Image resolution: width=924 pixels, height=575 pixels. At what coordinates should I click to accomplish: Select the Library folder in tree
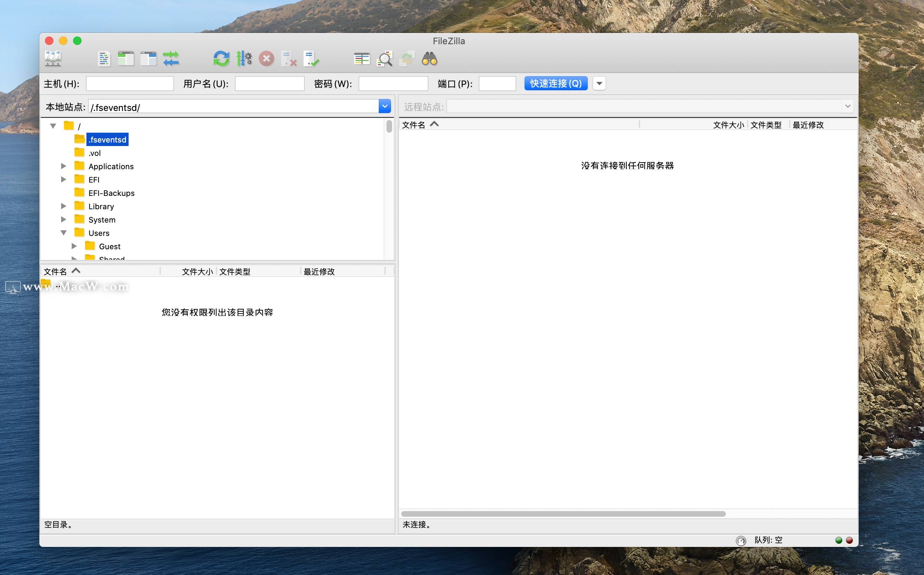(101, 206)
